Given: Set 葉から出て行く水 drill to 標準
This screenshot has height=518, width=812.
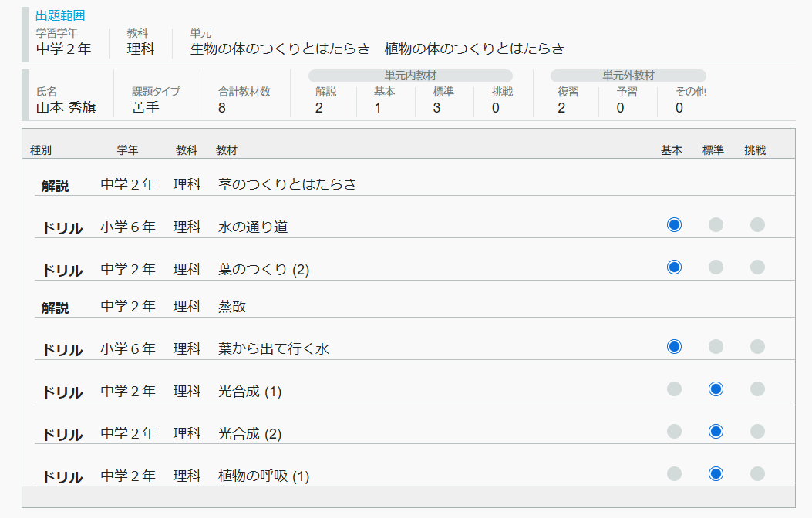Looking at the screenshot, I should click(x=716, y=347).
